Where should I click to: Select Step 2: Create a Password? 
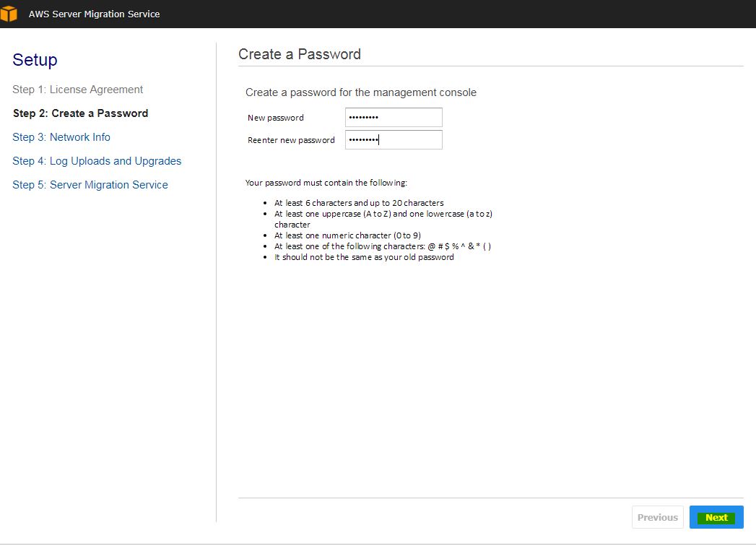pos(80,113)
